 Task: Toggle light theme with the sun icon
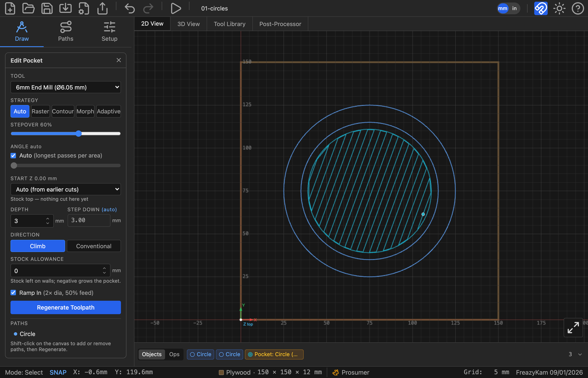click(559, 8)
